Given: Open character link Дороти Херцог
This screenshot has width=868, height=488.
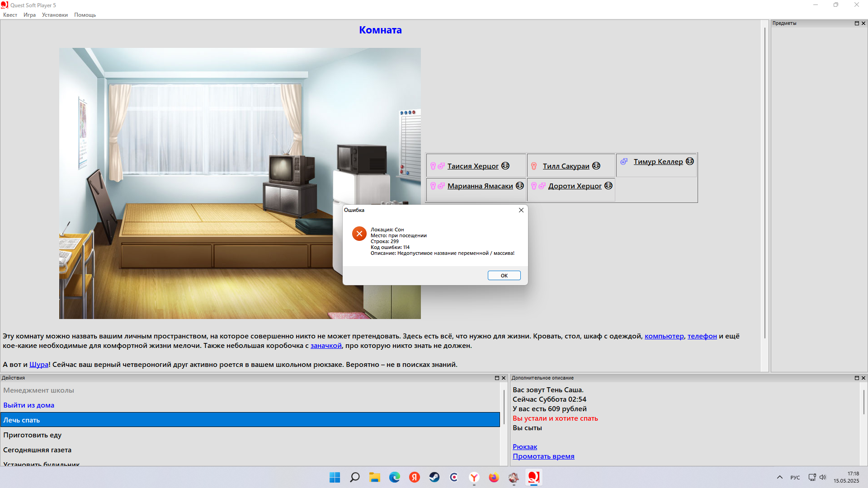Looking at the screenshot, I should tap(575, 186).
